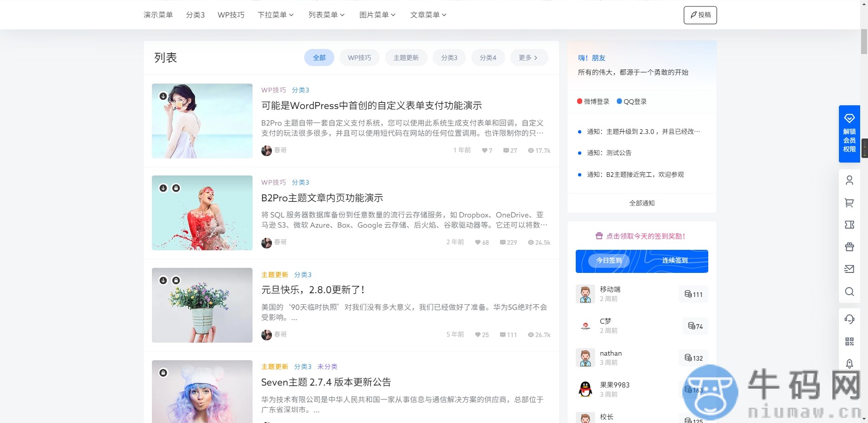Screen dimensions: 868x423
Task: Select the 全部 filter tab
Action: click(x=319, y=58)
